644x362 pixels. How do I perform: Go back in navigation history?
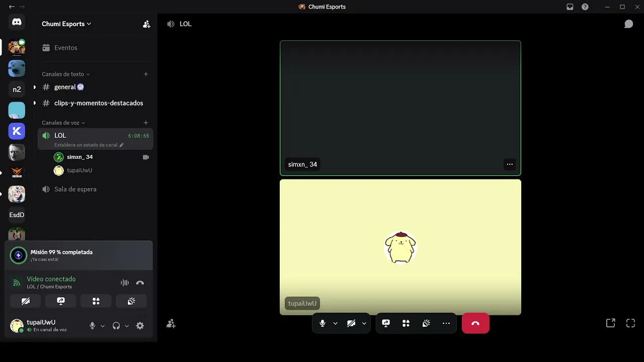[12, 7]
